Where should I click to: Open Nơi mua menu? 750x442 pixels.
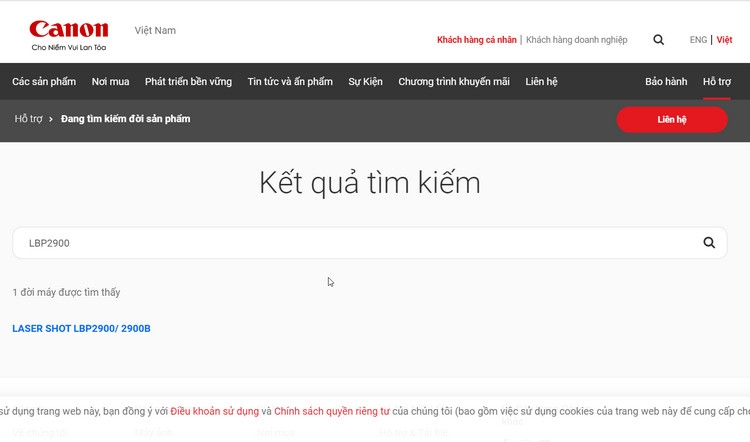(x=110, y=81)
